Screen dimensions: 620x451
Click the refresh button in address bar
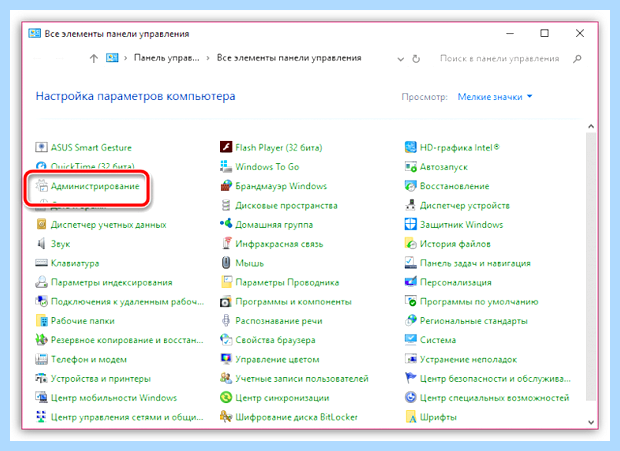416,59
